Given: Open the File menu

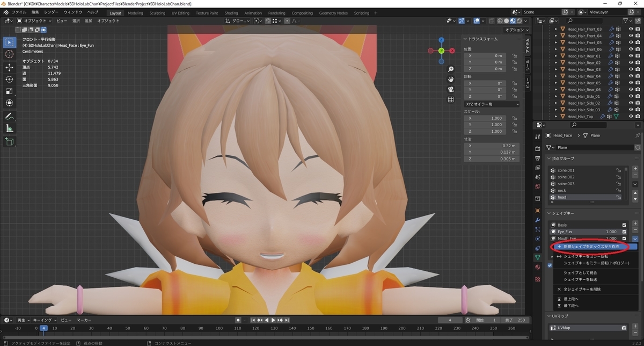Looking at the screenshot, I should [19, 12].
